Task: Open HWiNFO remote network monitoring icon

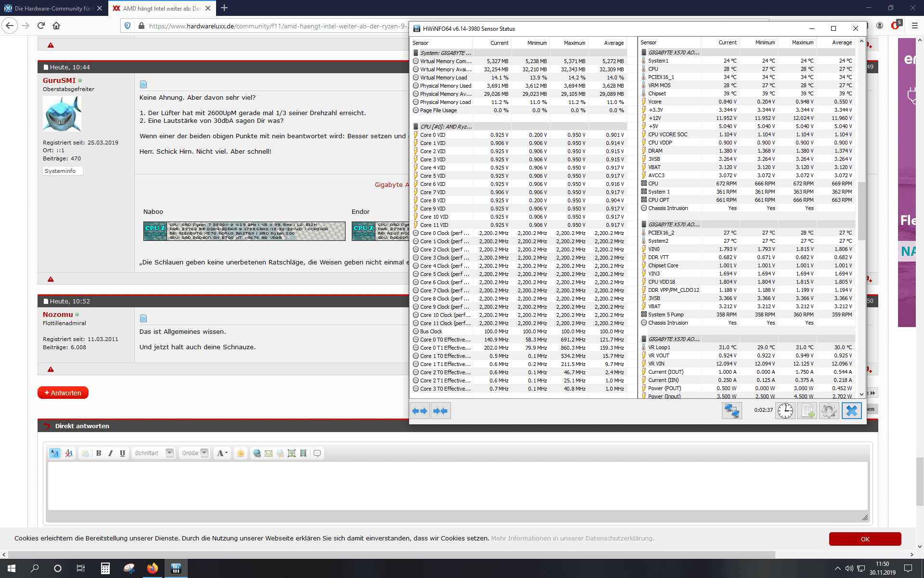Action: point(731,411)
